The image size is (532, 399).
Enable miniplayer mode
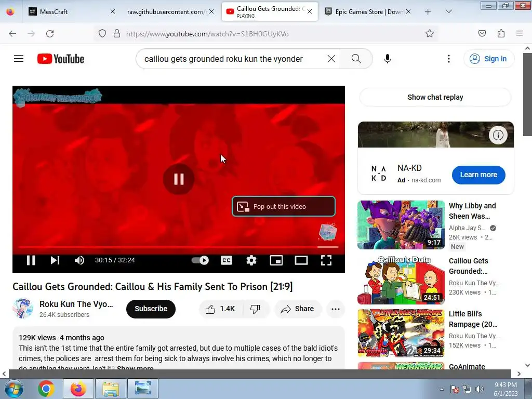(x=276, y=260)
